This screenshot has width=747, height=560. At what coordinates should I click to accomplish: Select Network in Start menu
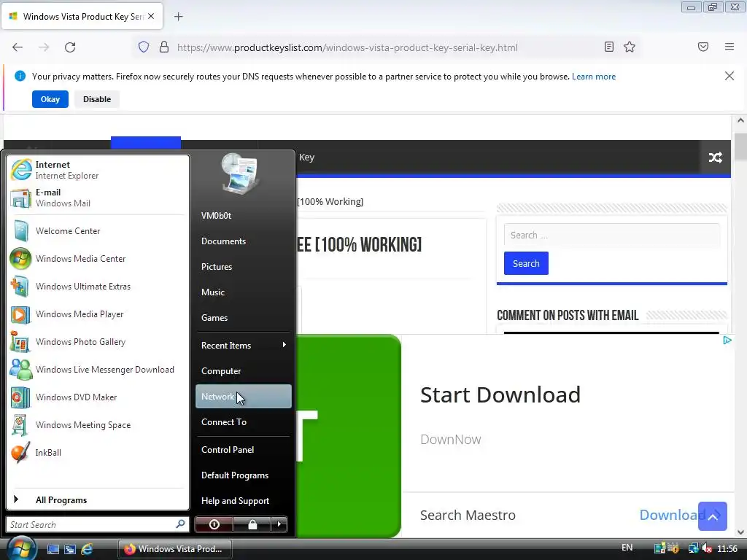click(x=243, y=396)
